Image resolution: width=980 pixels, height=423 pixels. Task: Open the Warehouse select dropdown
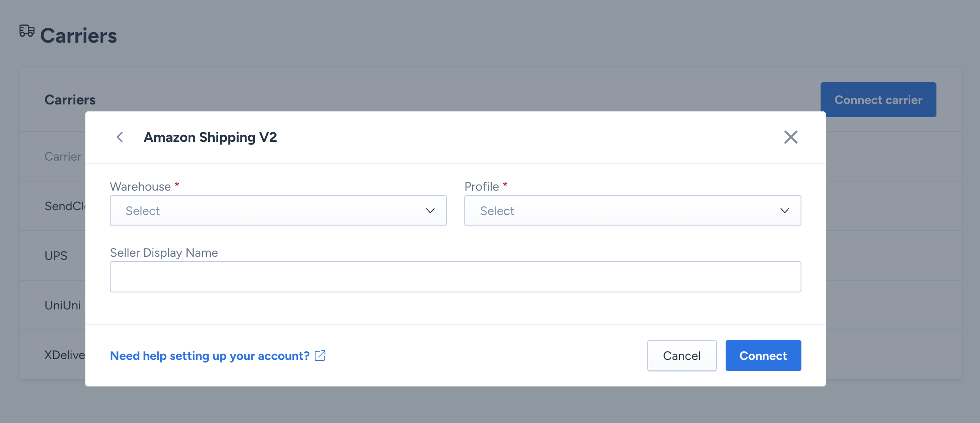click(x=278, y=211)
